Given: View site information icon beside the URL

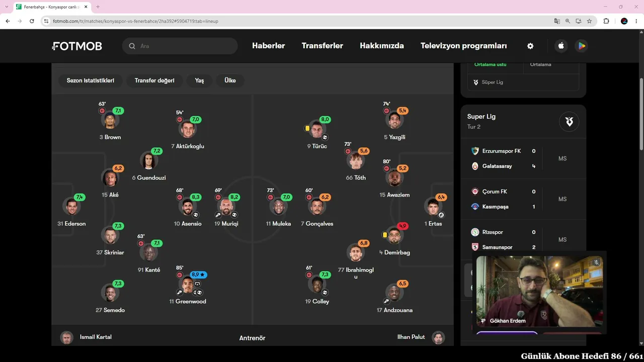Looking at the screenshot, I should tap(46, 21).
